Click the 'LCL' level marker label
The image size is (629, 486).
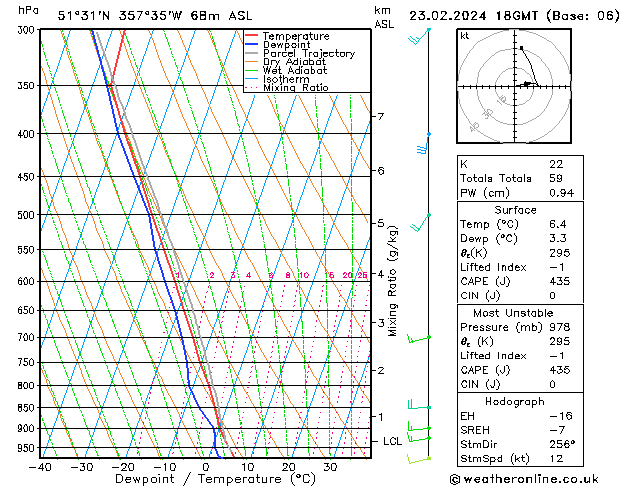click(392, 441)
